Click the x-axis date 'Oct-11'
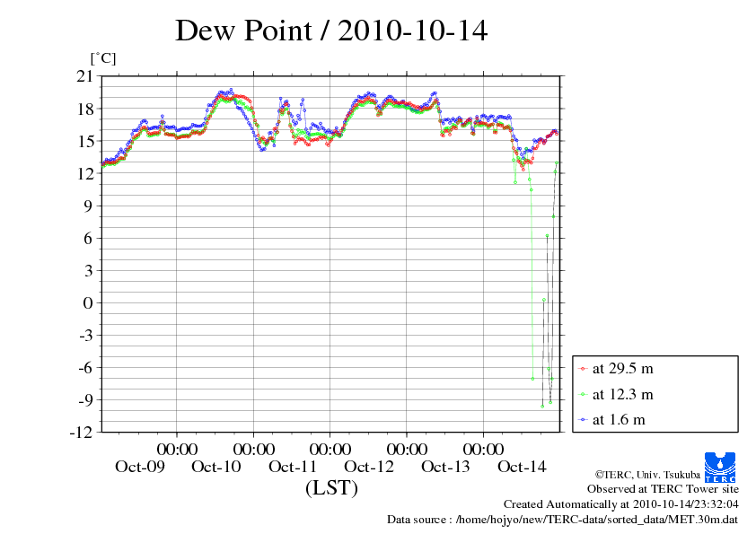The height and width of the screenshot is (534, 756). tap(293, 467)
